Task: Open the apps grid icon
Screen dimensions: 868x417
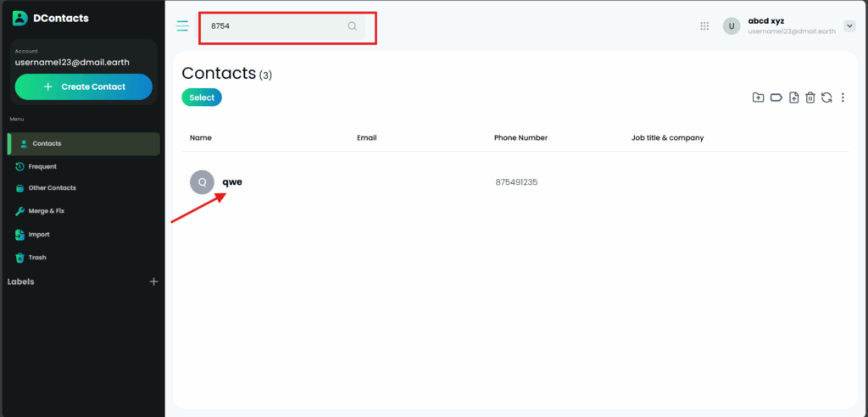Action: [704, 26]
